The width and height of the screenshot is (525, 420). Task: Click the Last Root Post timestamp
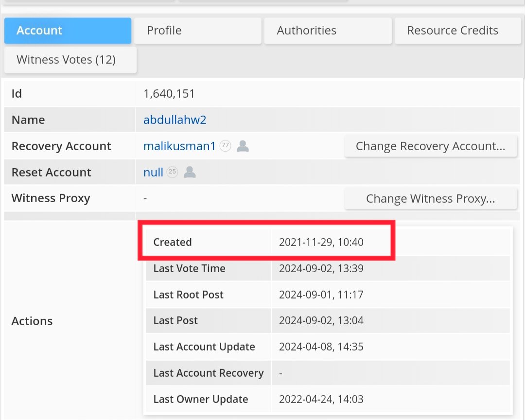[321, 295]
